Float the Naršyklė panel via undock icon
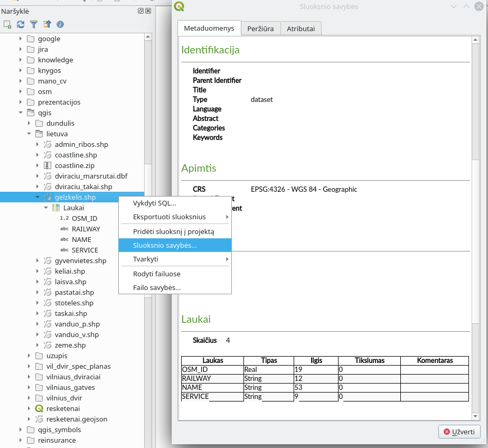Screen dimensions: 488x448 (140, 11)
